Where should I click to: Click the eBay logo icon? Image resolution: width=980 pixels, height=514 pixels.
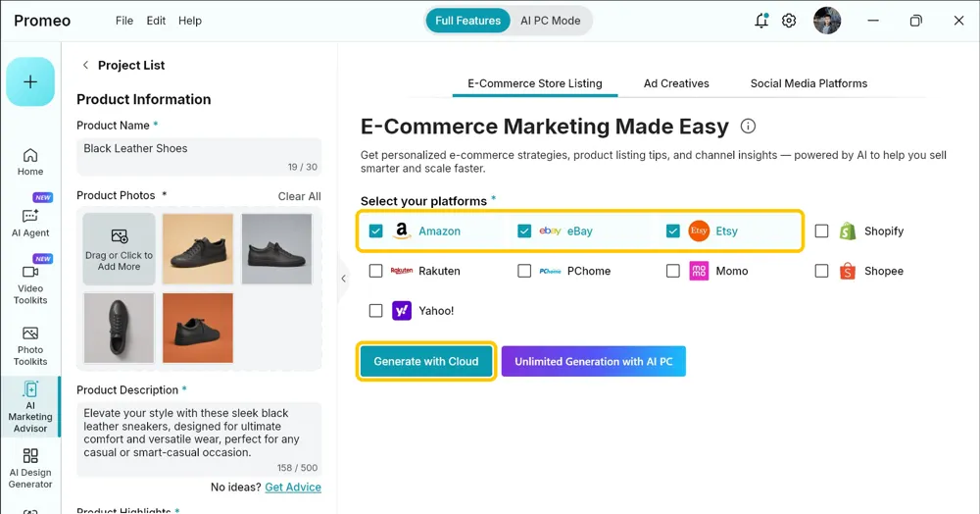click(550, 231)
